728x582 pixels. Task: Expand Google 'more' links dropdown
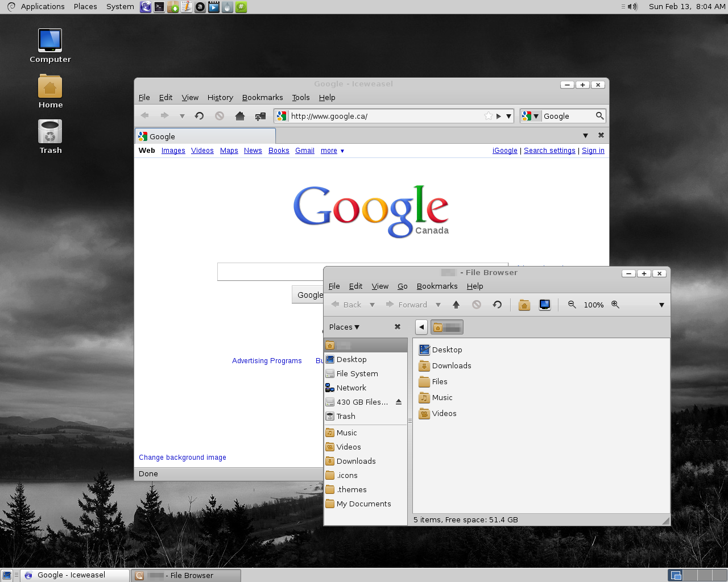[x=332, y=151]
